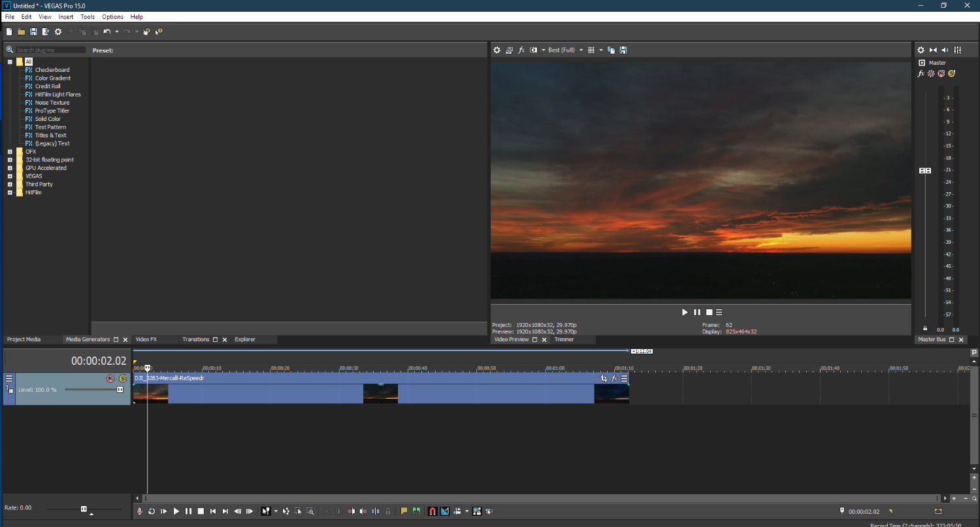Click the Insert Marker icon
This screenshot has width=980, height=527.
[404, 511]
